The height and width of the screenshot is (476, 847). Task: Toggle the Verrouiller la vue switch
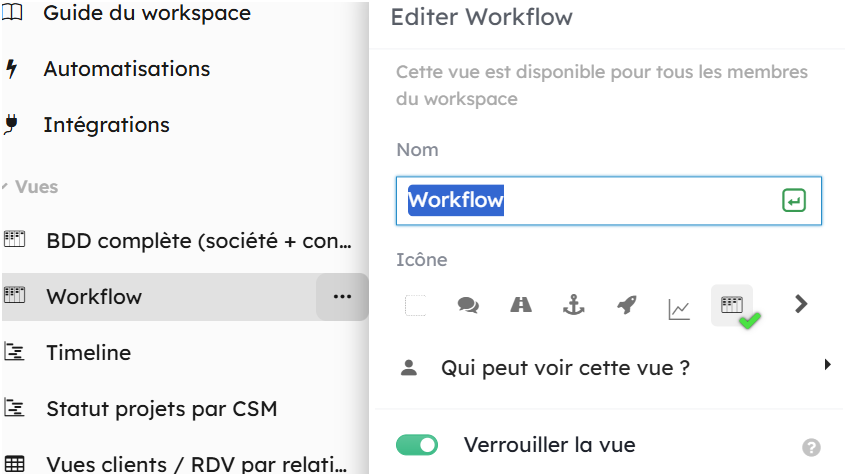(417, 445)
